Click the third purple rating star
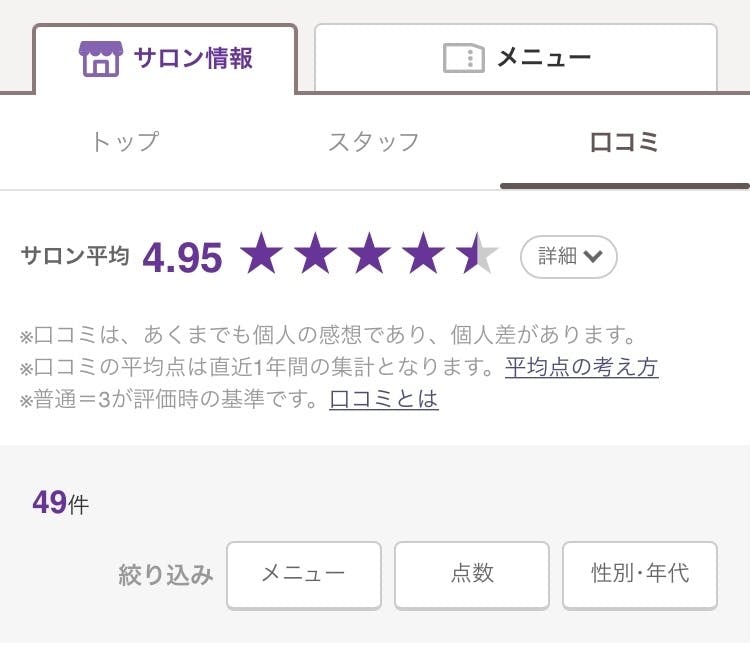This screenshot has height=670, width=750. pos(370,255)
